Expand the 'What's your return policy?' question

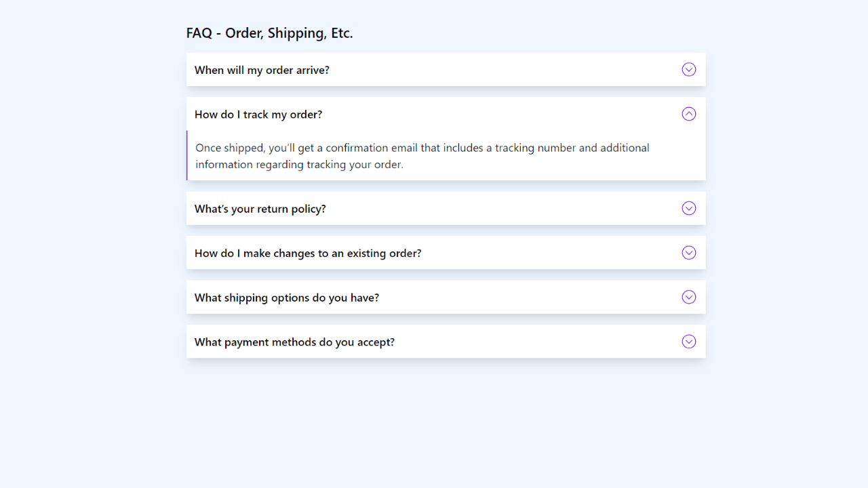(446, 208)
